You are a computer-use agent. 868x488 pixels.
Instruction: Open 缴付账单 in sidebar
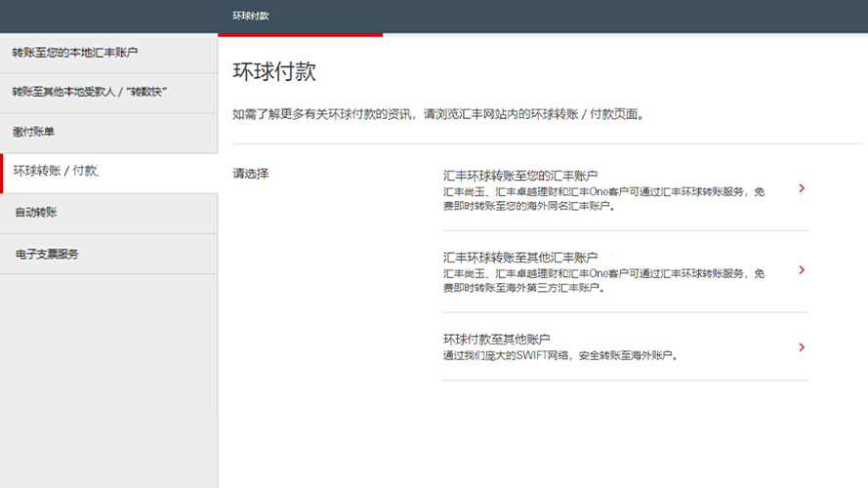(x=108, y=133)
